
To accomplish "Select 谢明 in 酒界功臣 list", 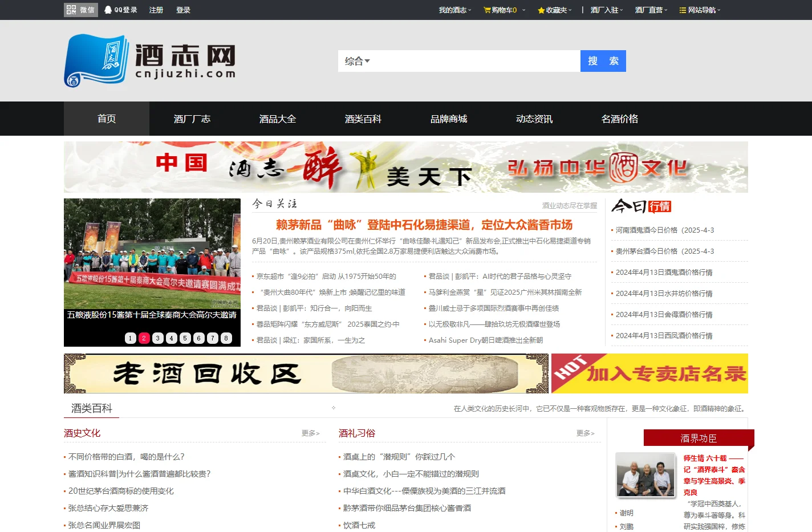I will click(627, 513).
